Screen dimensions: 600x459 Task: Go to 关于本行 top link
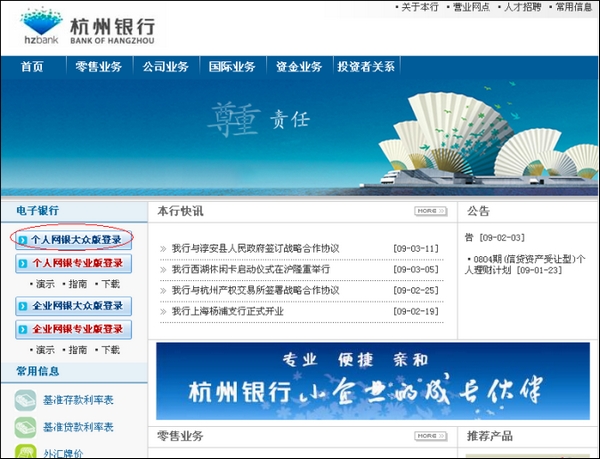point(419,7)
